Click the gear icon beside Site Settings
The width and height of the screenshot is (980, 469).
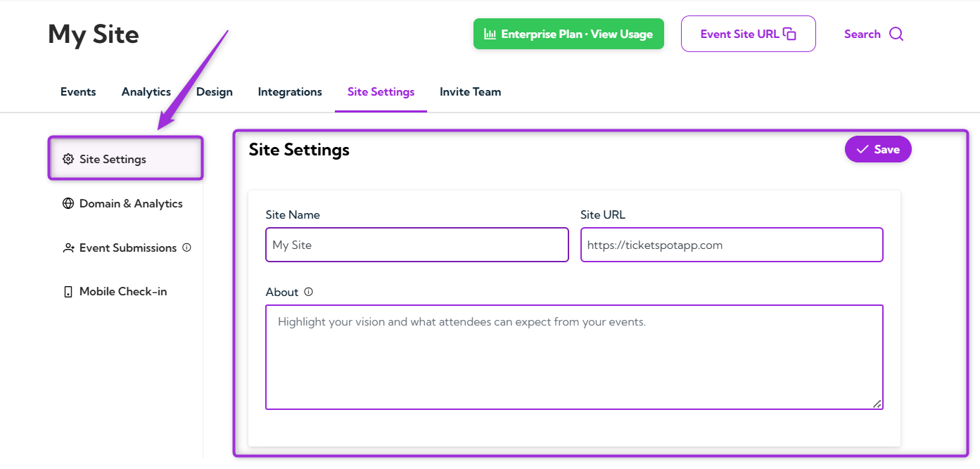click(x=68, y=159)
